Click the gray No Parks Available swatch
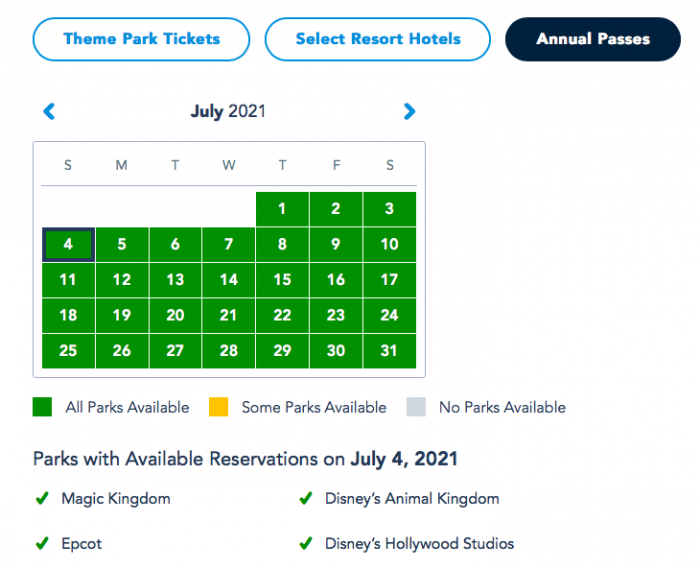 click(416, 407)
